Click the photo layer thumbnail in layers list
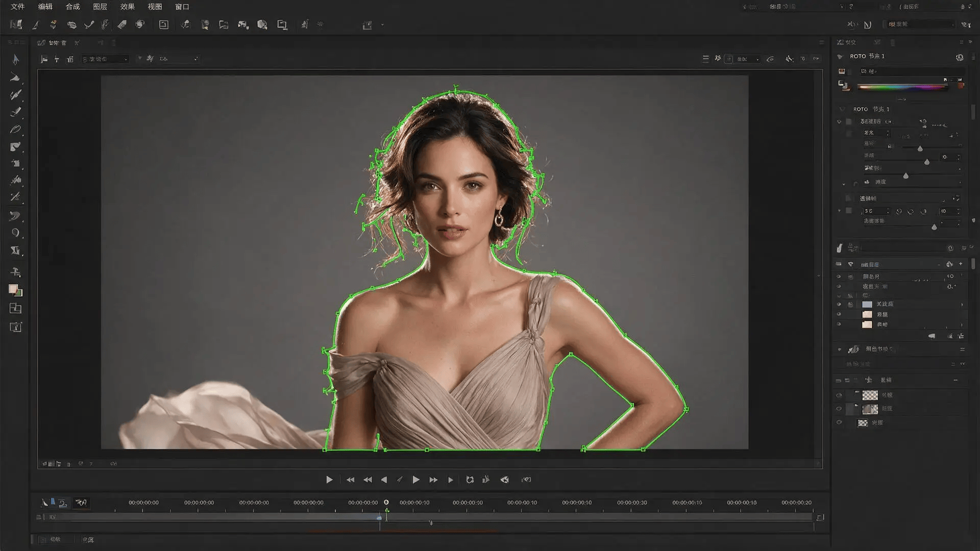 [x=870, y=409]
